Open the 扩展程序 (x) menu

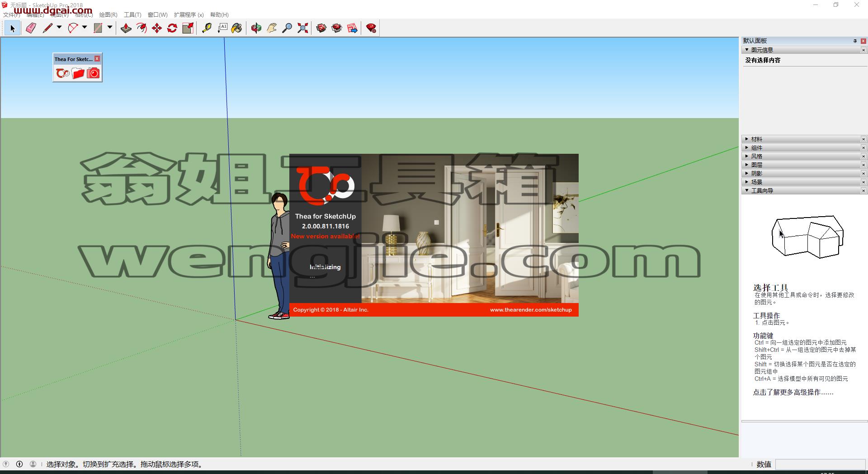tap(189, 14)
